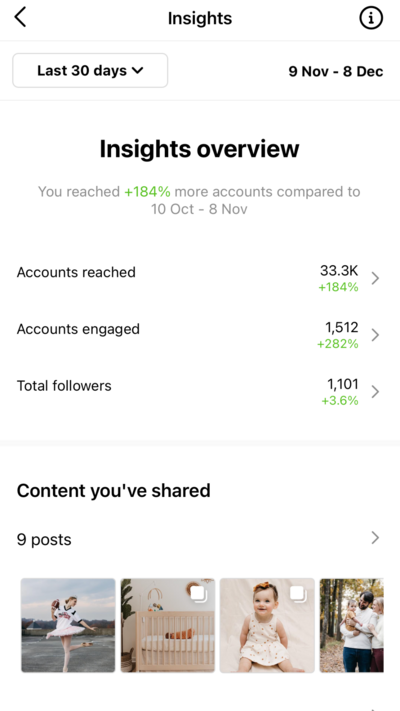Screen dimensions: 400x711
Task: Open the Total followers row
Action: [200, 392]
